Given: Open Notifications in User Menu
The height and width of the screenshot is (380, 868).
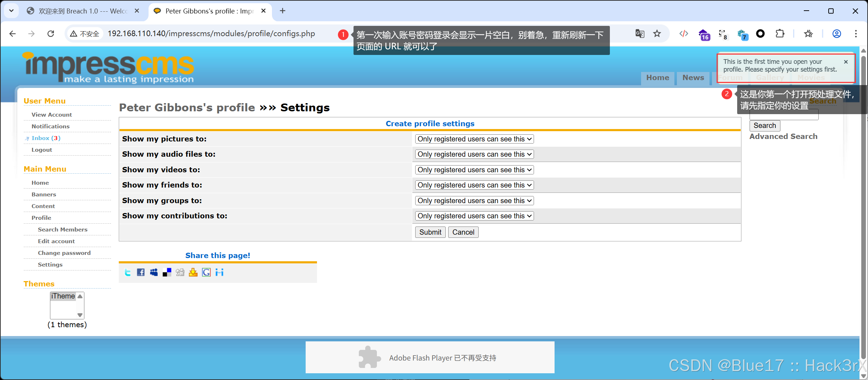Looking at the screenshot, I should pyautogui.click(x=50, y=127).
